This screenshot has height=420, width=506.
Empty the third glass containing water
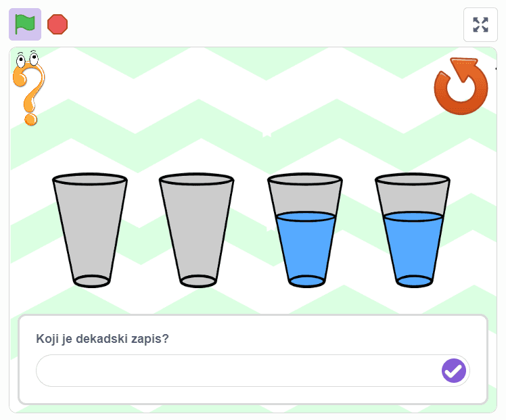click(x=305, y=231)
